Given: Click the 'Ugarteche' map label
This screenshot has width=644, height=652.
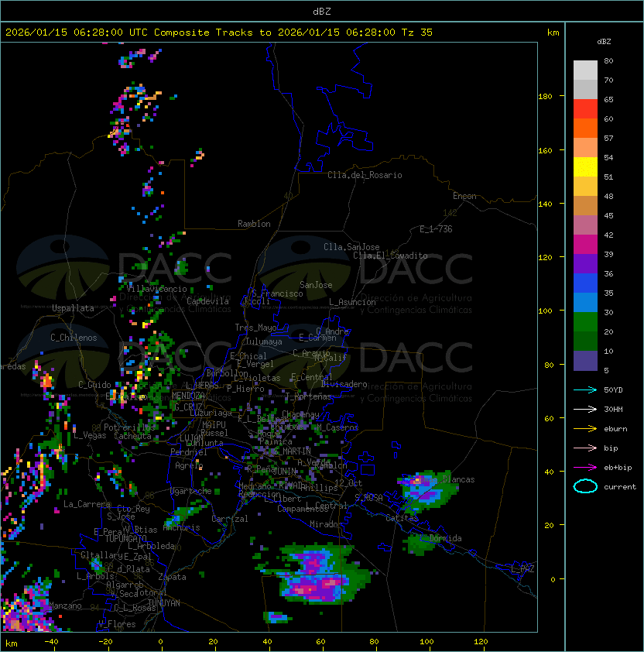Looking at the screenshot, I should click(x=191, y=491).
